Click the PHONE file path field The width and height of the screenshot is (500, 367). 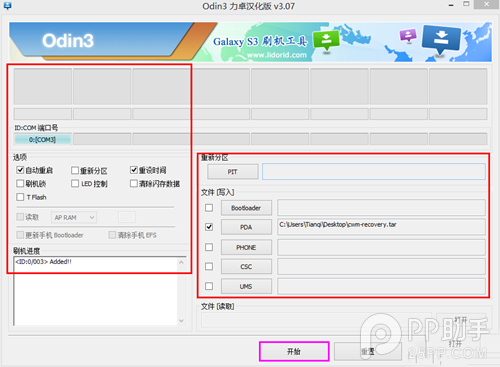(x=381, y=247)
